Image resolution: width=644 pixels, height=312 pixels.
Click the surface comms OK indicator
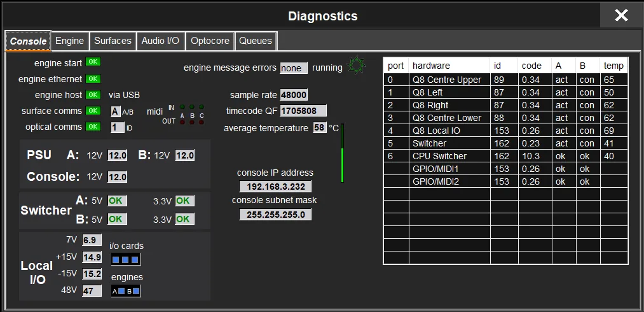click(x=93, y=111)
